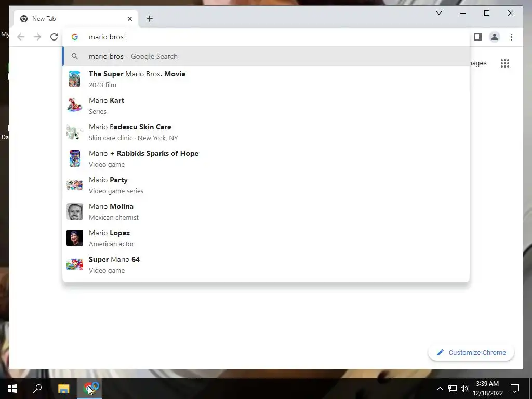
Task: Expand the tab search chevron
Action: tap(438, 13)
